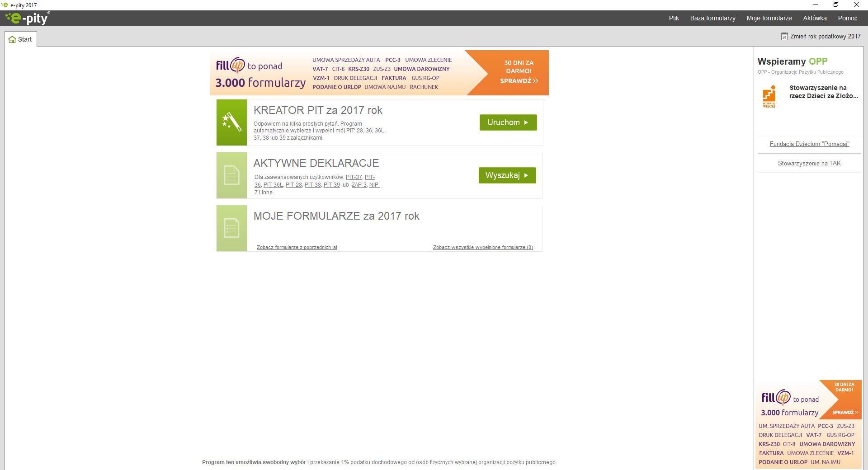This screenshot has width=868, height=470.
Task: Open Zobacz formularze z poprzednich lat link
Action: tap(297, 247)
